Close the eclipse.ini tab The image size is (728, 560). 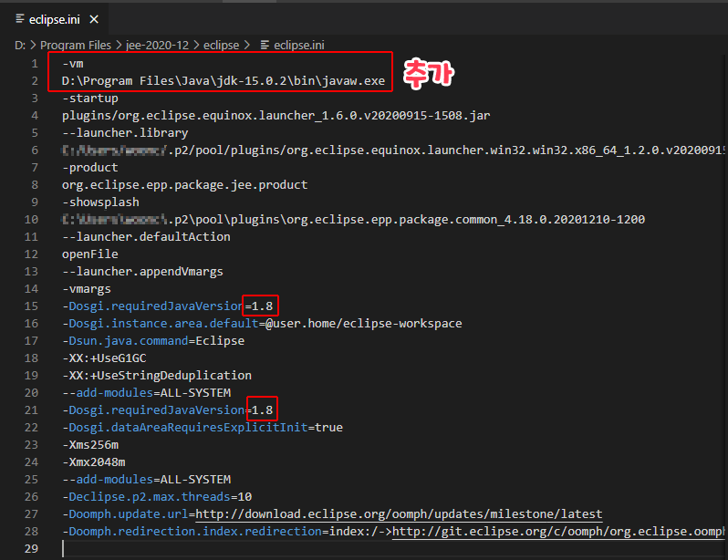point(94,19)
